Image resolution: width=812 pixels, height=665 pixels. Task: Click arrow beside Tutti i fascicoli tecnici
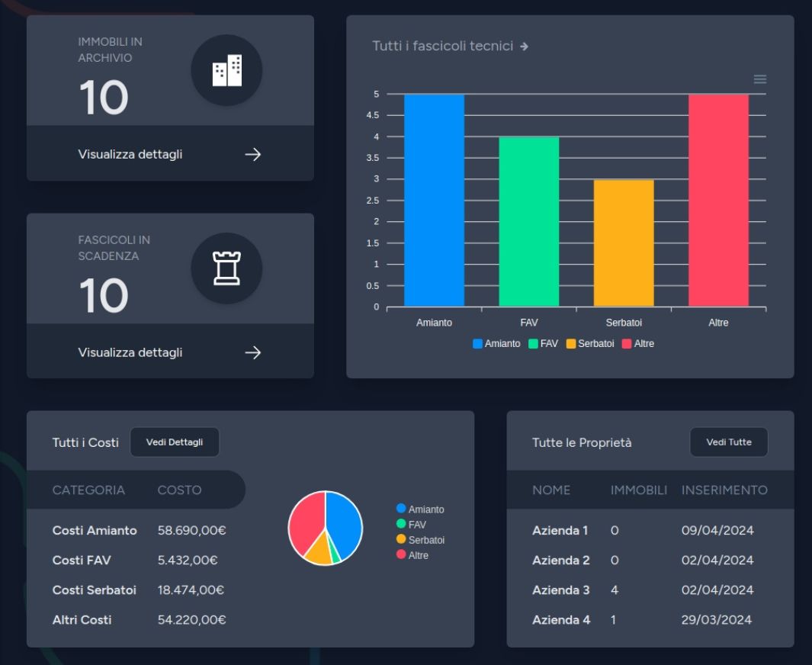tap(524, 47)
